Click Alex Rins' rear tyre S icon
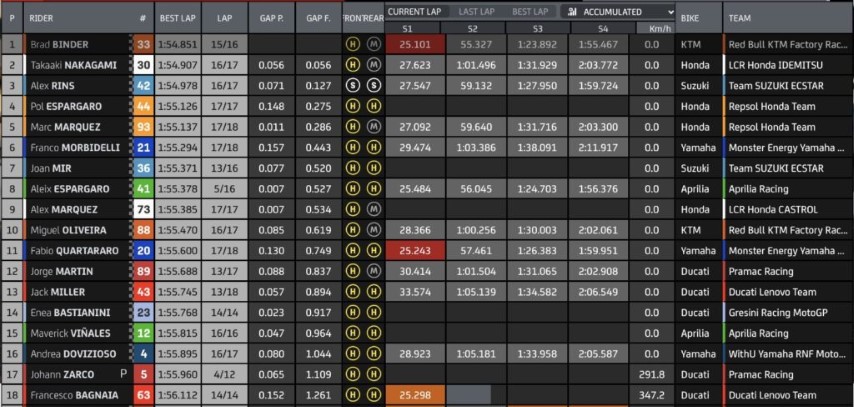The image size is (854, 407). point(373,86)
